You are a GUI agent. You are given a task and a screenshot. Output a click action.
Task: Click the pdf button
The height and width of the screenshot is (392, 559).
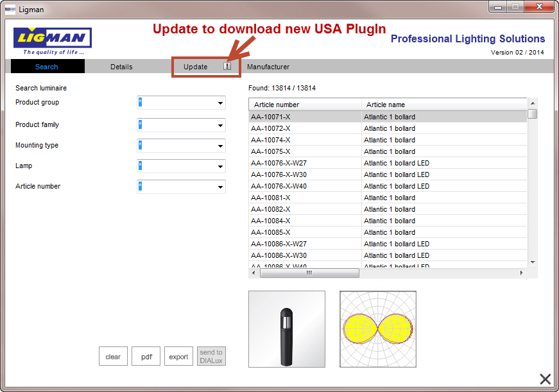(146, 356)
